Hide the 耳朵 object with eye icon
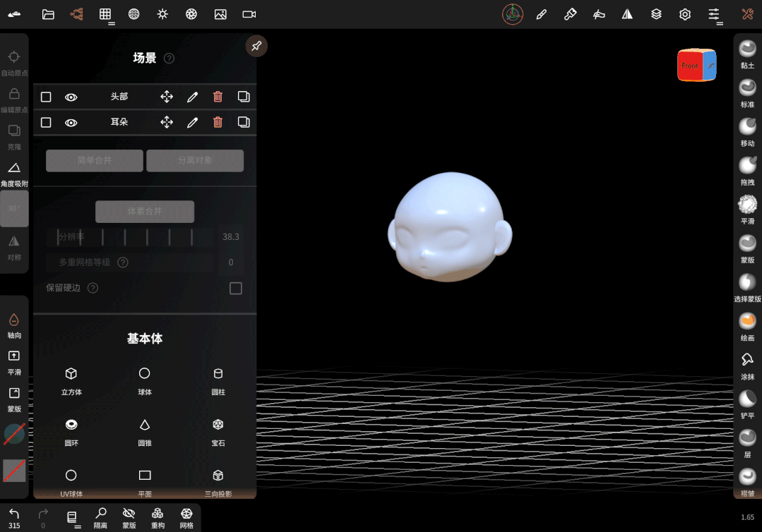762x532 pixels. [x=71, y=122]
